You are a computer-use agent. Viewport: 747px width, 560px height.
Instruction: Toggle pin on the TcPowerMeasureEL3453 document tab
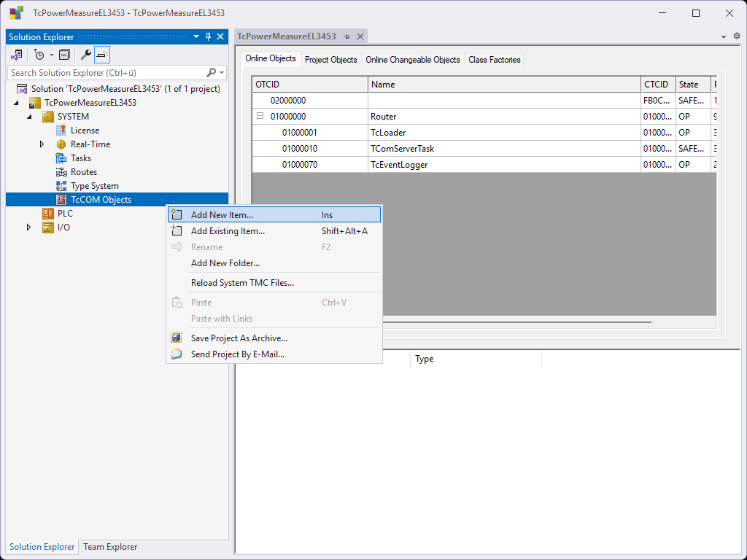click(x=347, y=36)
